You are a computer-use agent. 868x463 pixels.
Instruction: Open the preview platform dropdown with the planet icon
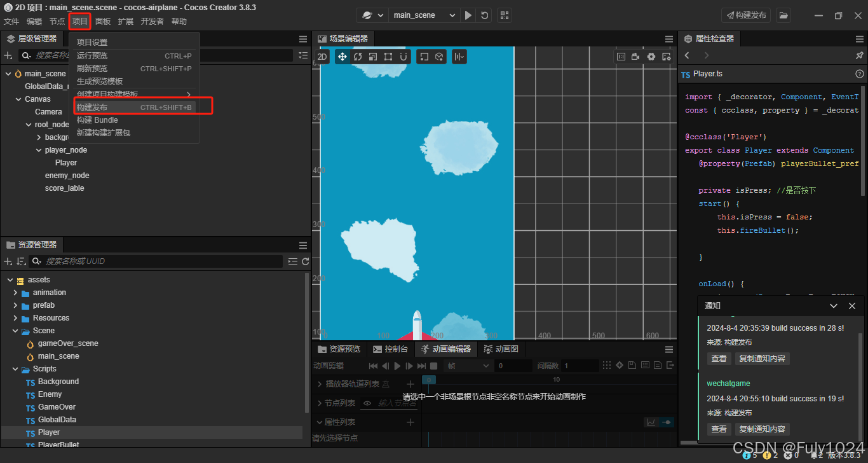pos(372,15)
